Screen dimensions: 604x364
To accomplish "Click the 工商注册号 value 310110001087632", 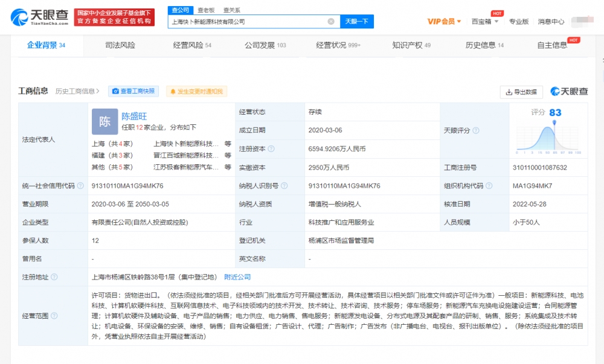I will click(x=539, y=168).
